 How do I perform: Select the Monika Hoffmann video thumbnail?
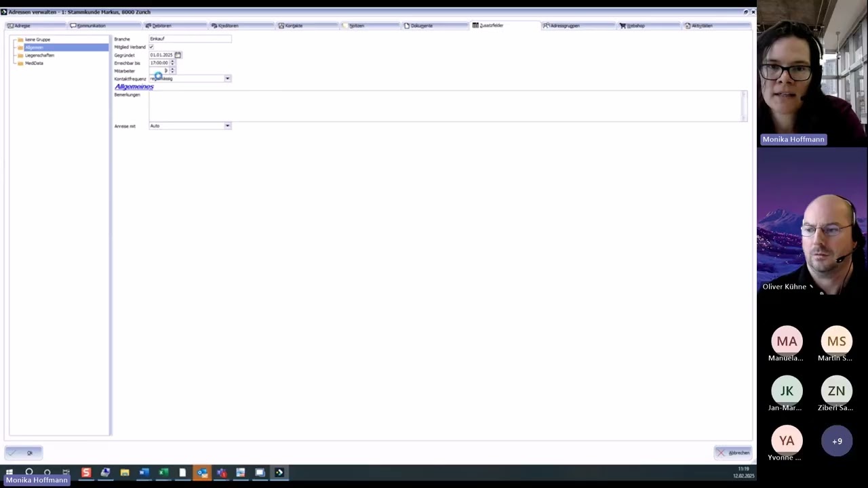(x=812, y=73)
